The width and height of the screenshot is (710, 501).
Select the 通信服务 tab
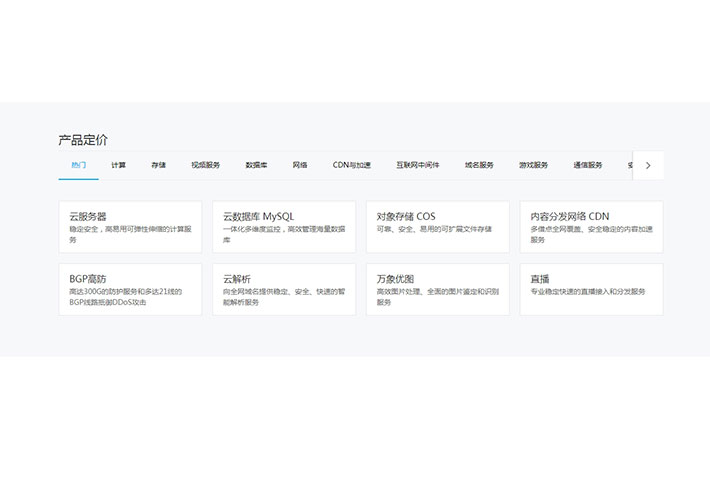(x=588, y=165)
